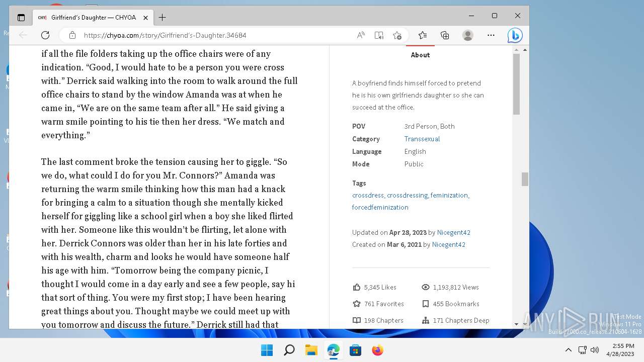
Task: Open Firefox from the taskbar
Action: tap(377, 350)
